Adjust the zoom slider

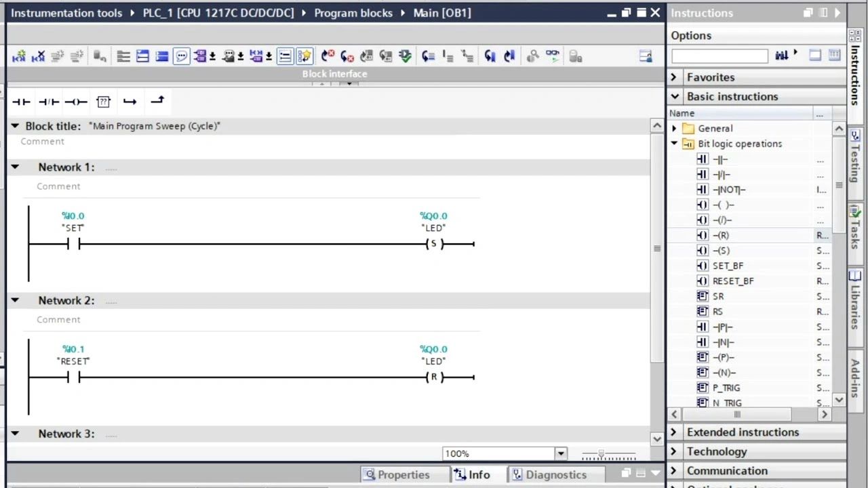pyautogui.click(x=601, y=453)
